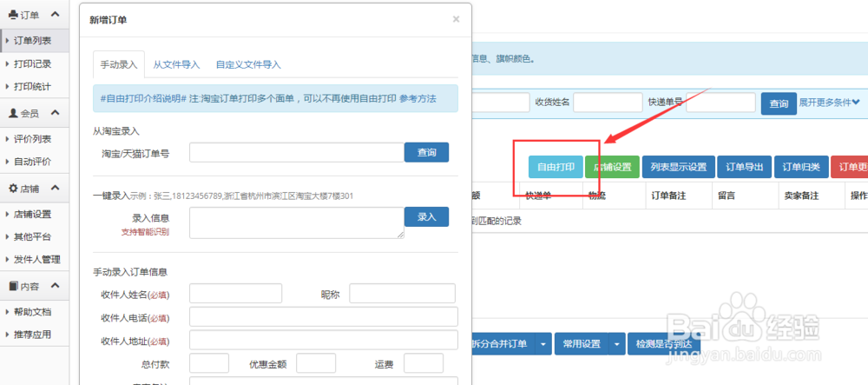Image resolution: width=868 pixels, height=385 pixels.
Task: Open 帮助文档 in the sidebar
Action: click(x=35, y=312)
